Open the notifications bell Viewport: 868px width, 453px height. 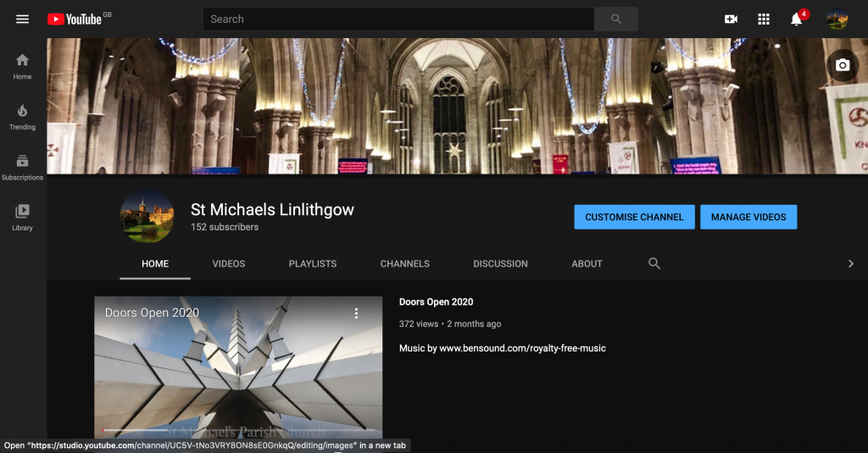tap(796, 19)
